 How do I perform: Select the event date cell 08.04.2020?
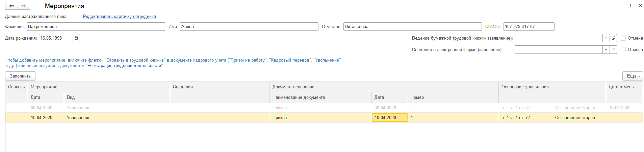[46, 108]
